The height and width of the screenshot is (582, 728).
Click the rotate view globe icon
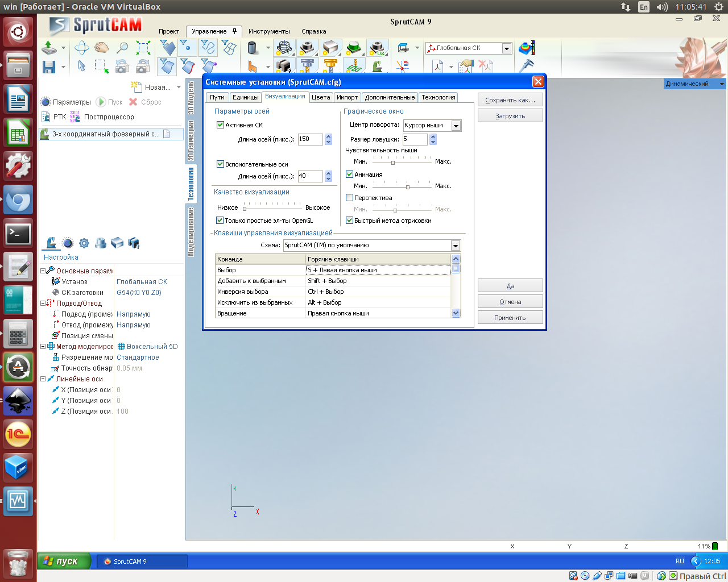(x=82, y=48)
